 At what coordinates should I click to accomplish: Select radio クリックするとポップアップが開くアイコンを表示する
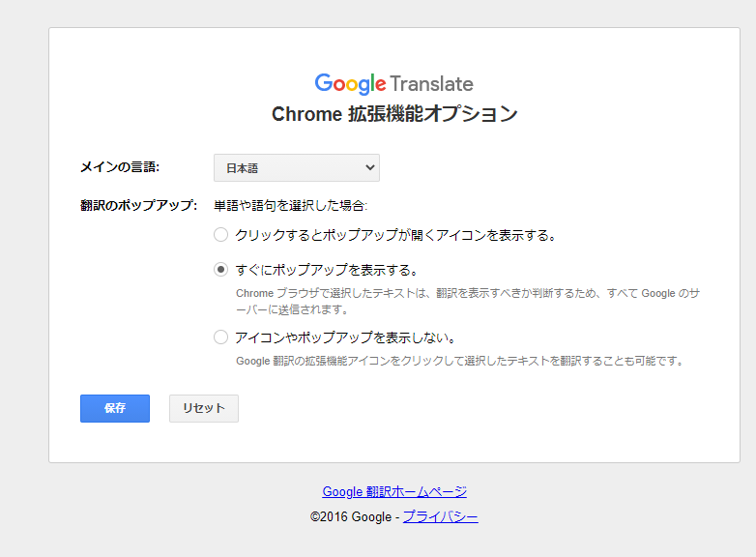point(220,235)
